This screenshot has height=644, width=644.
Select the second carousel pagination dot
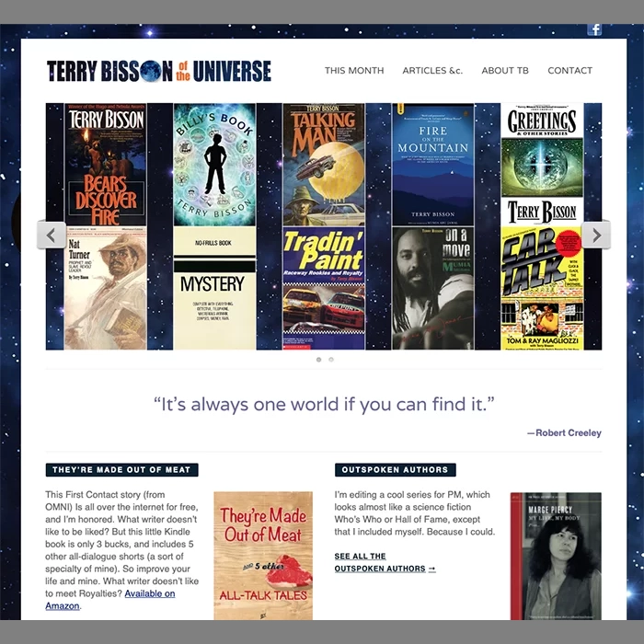click(x=331, y=360)
